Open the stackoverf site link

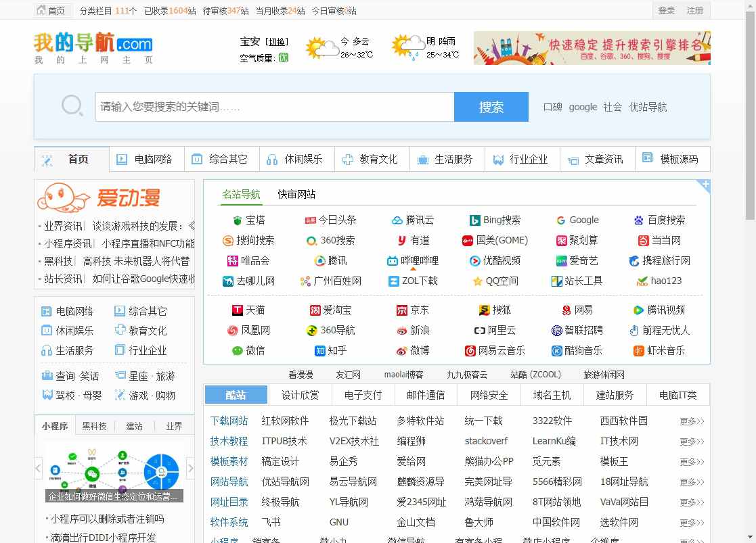coord(486,442)
